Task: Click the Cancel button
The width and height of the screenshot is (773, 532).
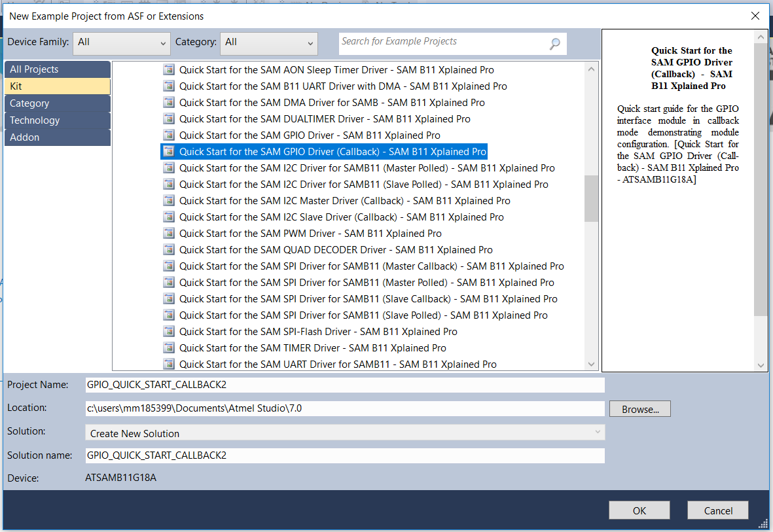Action: point(718,510)
